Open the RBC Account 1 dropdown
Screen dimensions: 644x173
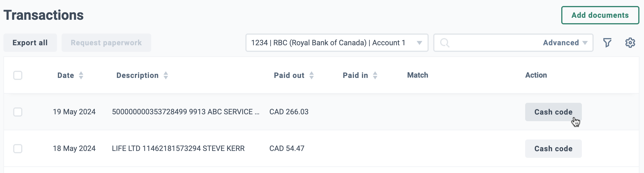click(337, 43)
